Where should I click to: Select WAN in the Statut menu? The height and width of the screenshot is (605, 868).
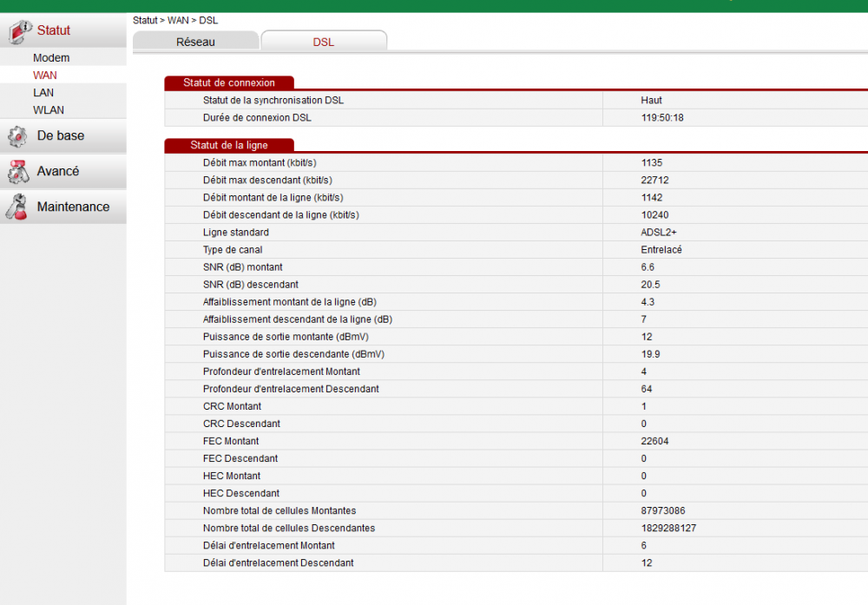[x=44, y=76]
